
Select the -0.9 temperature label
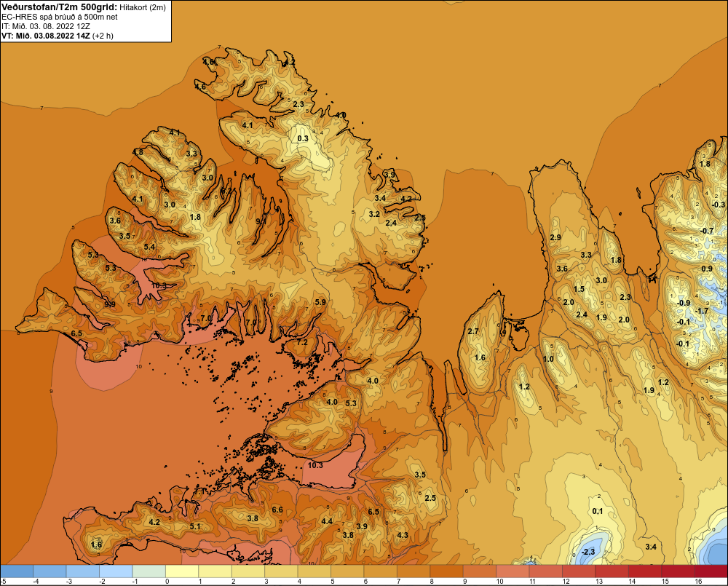[x=684, y=303]
